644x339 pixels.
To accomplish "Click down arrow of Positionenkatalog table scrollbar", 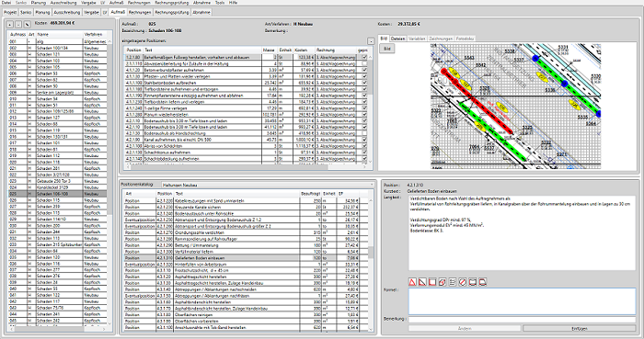I will pos(372,329).
